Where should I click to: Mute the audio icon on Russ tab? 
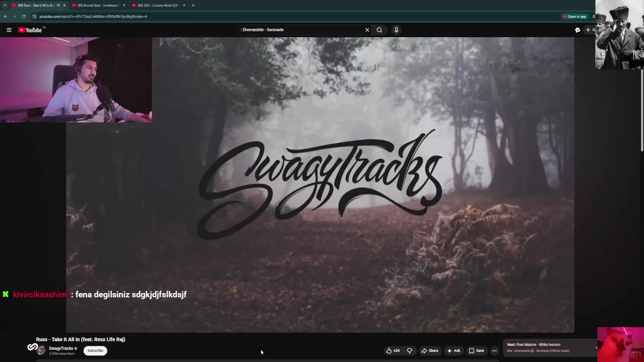(x=58, y=5)
